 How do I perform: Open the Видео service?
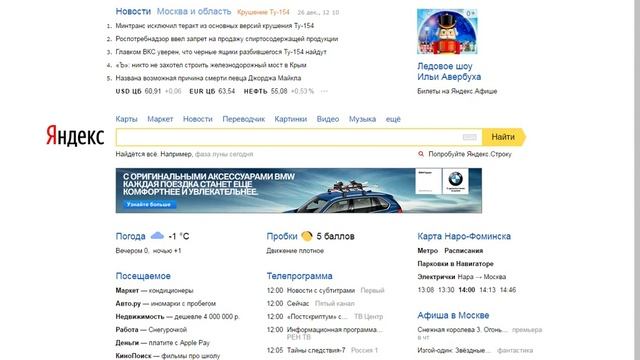[328, 119]
